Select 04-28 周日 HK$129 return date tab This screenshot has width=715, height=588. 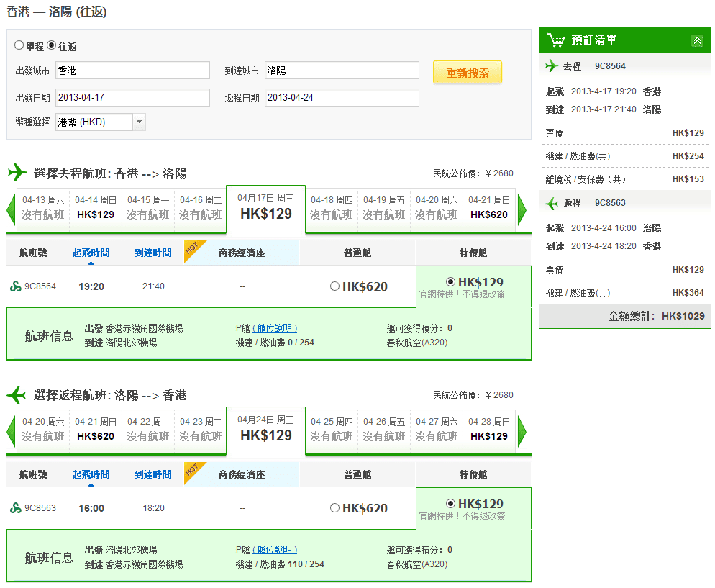(489, 430)
